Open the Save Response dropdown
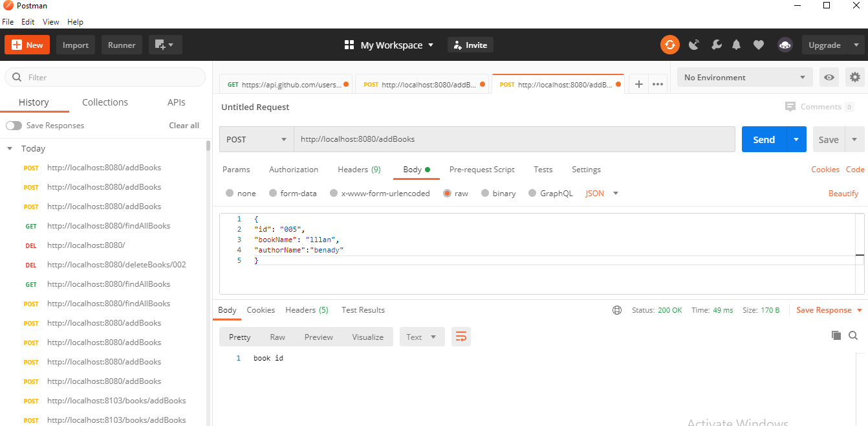This screenshot has height=426, width=868. click(829, 310)
